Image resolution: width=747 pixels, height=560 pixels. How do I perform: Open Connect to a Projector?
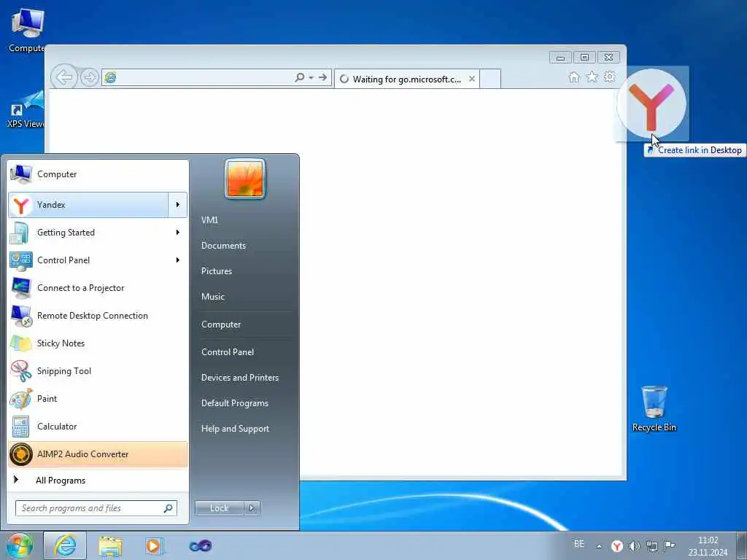[x=98, y=287]
